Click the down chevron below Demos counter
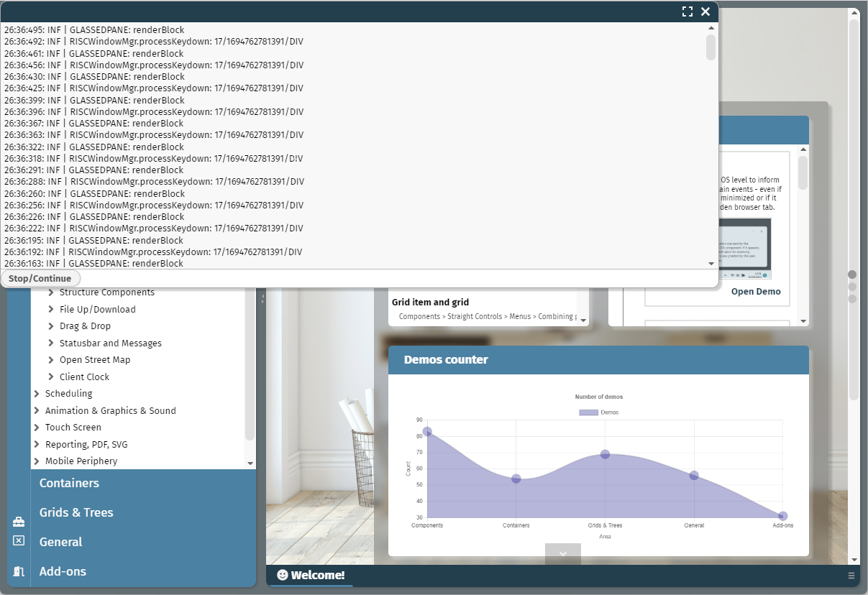Viewport: 868px width, 595px height. [563, 553]
